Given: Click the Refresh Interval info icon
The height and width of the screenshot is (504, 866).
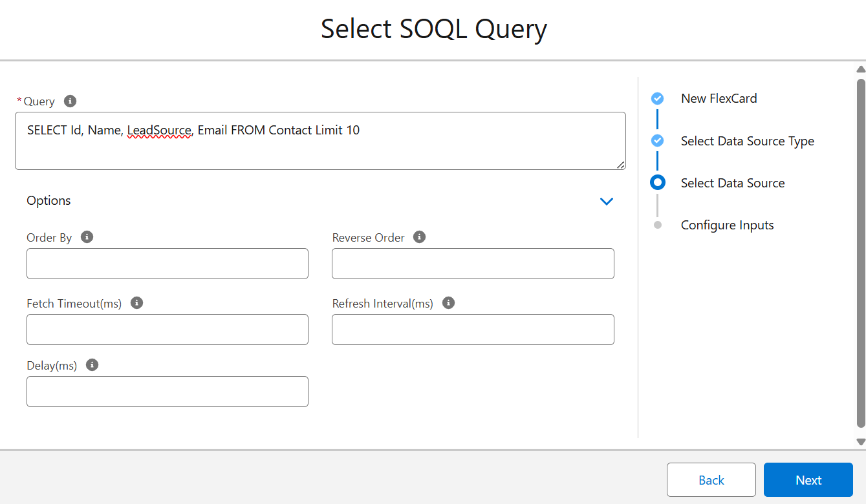Looking at the screenshot, I should click(x=448, y=303).
